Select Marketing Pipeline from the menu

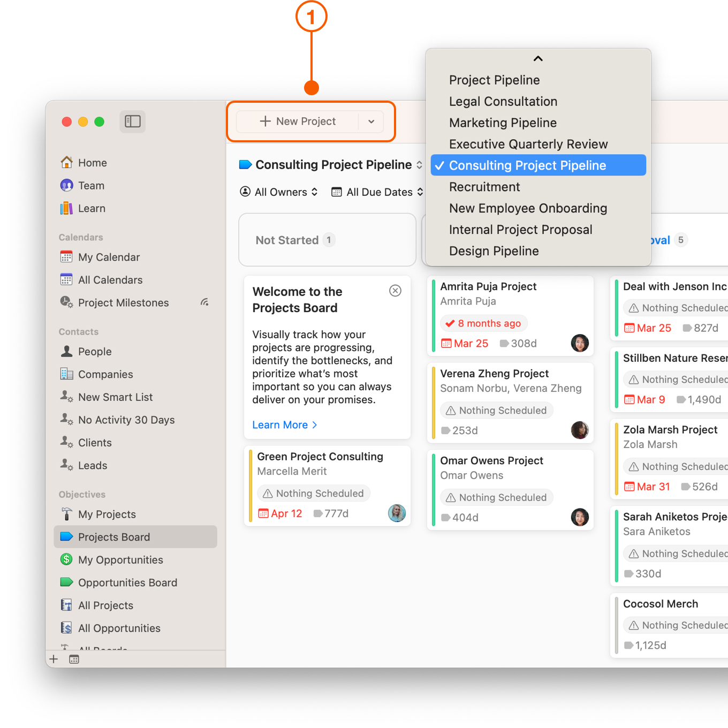pyautogui.click(x=503, y=123)
